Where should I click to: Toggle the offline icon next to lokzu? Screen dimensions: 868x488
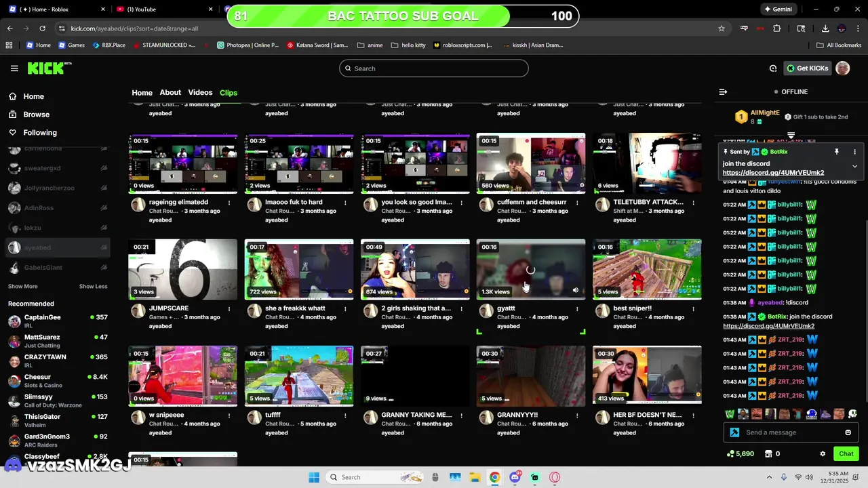(104, 228)
